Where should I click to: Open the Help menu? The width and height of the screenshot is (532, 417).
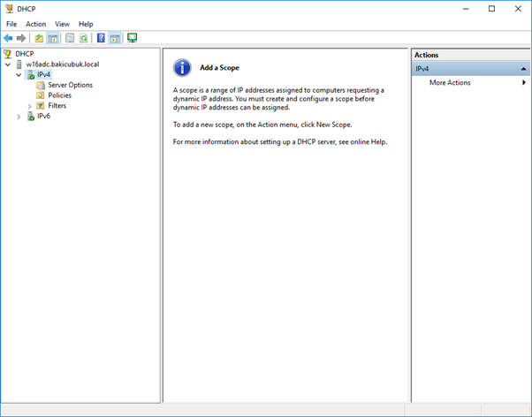(x=86, y=24)
